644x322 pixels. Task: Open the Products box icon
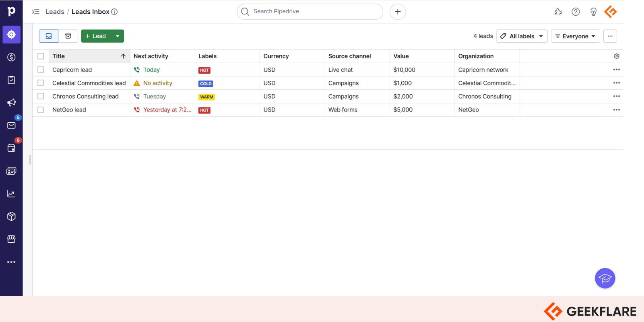tap(11, 217)
